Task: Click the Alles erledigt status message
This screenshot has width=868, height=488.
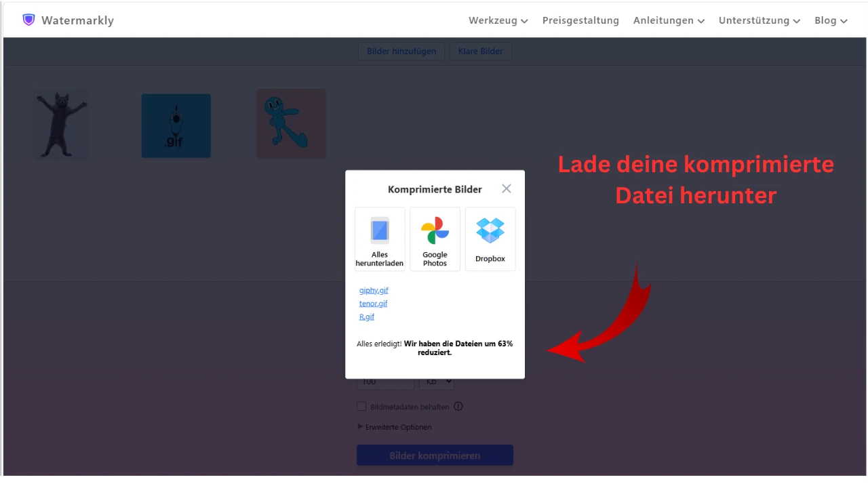Action: click(435, 348)
